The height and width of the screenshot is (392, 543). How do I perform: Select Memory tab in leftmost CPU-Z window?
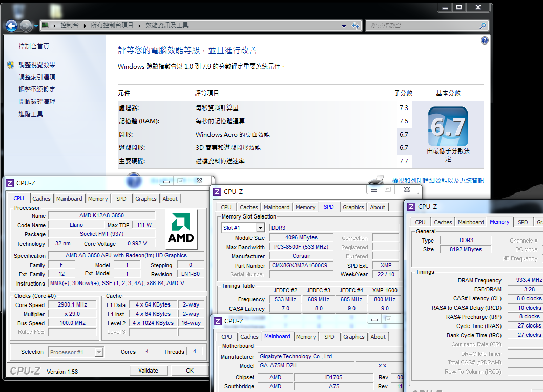[x=98, y=199]
